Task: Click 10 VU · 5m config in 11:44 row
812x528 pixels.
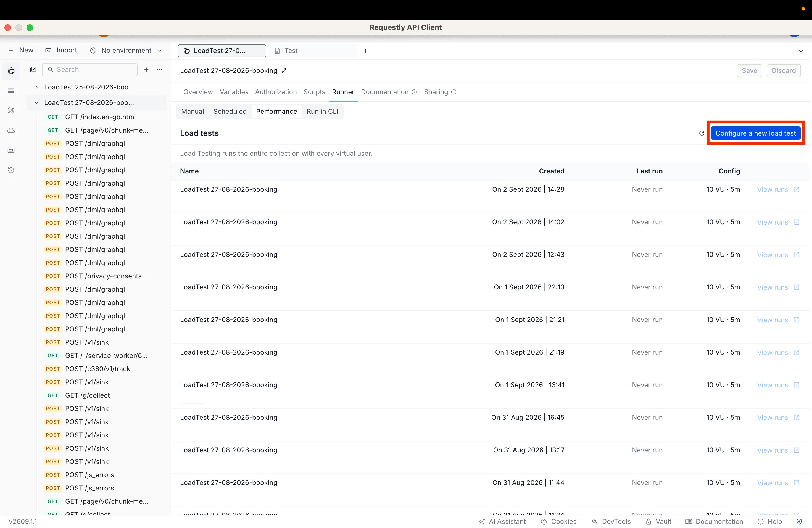Action: (723, 483)
